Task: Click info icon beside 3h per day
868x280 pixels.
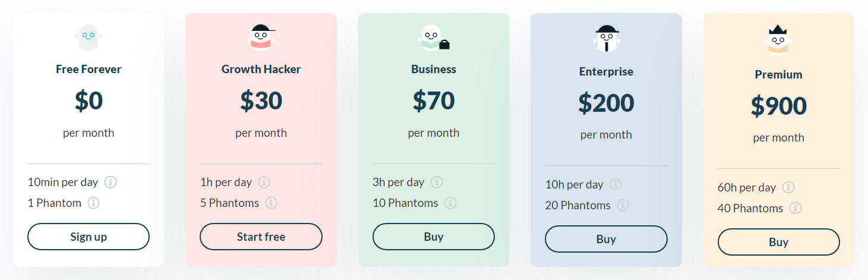Action: point(437,182)
